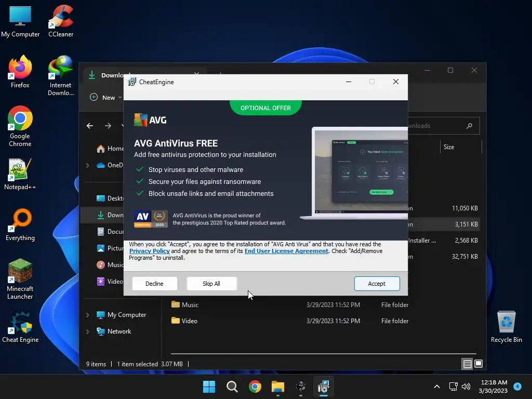532x399 pixels.
Task: Decline the AVG AntiVirus offer
Action: (154, 284)
